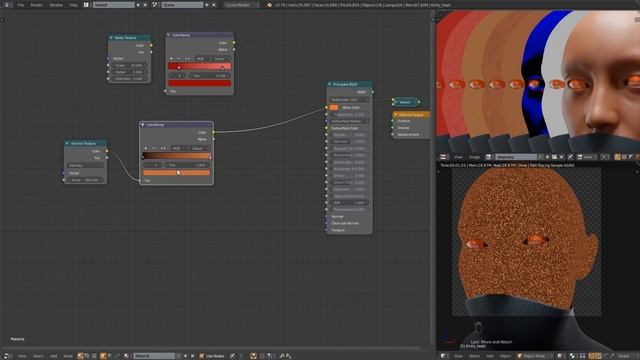
Task: Open the Voronoi Intensity coloring dropdown
Action: pyautogui.click(x=85, y=165)
